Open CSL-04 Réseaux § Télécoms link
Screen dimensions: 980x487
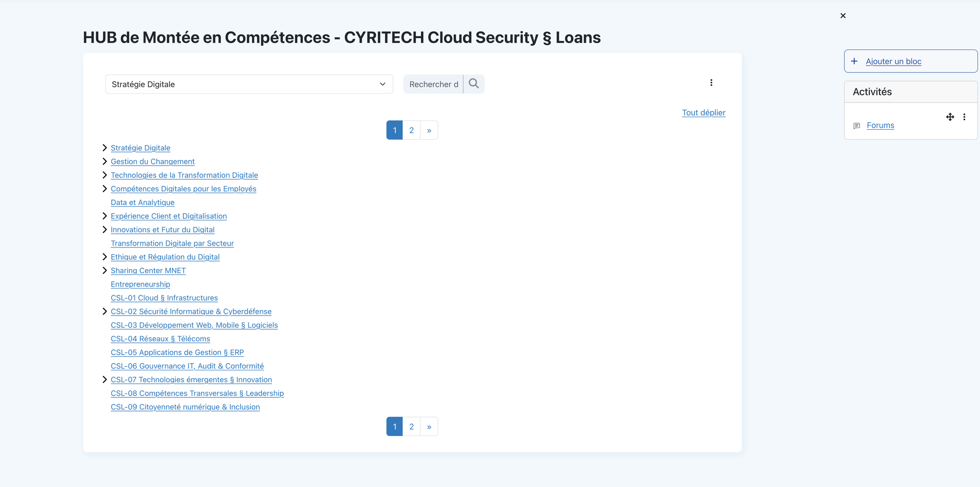[x=160, y=339]
